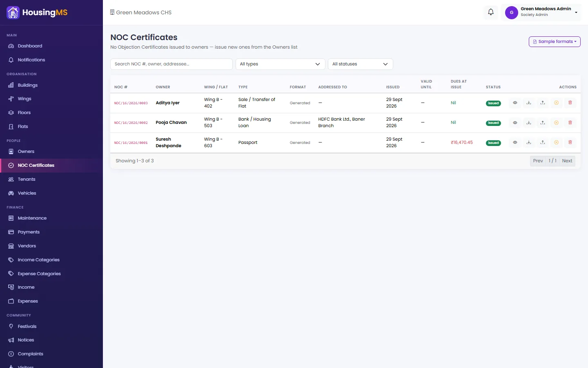Viewport: 588px width, 368px height.
Task: Open Vendors page
Action: [x=51, y=246]
